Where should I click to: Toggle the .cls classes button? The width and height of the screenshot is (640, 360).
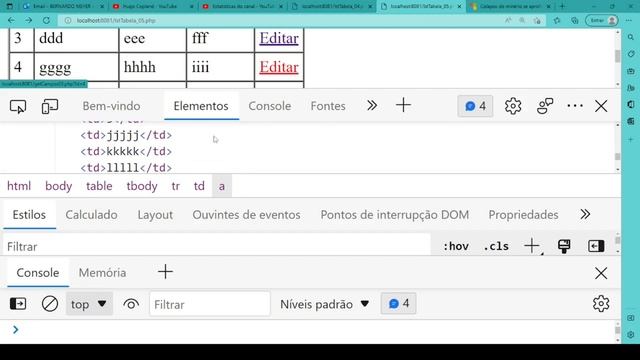496,246
